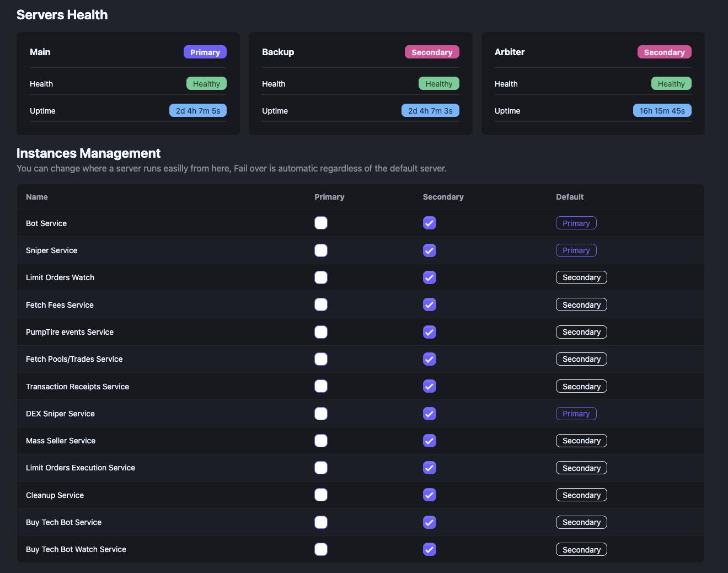This screenshot has height=573, width=728.
Task: Toggle Secondary for Cleanup Service
Action: (430, 495)
